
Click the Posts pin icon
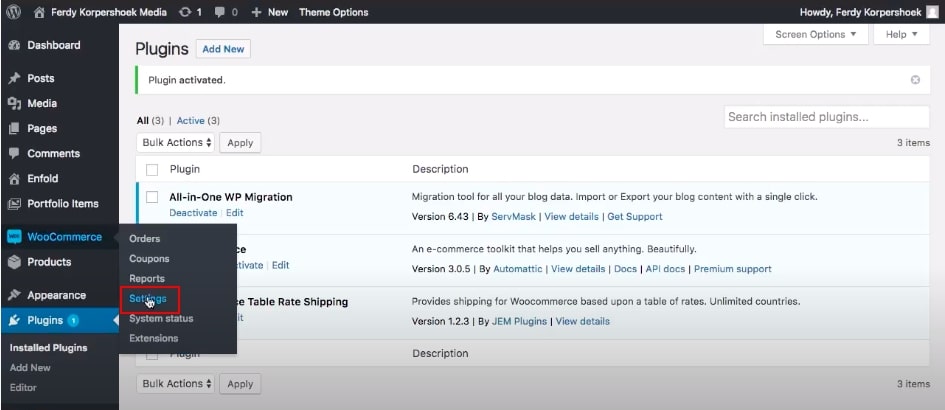14,78
